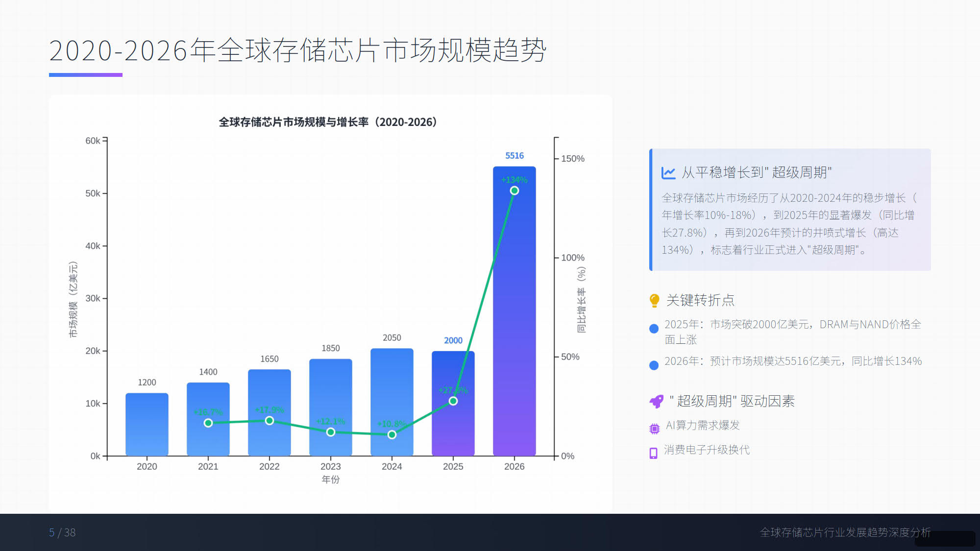Screen dimensions: 980x551
Task: Click the purple rocket icon beside 驱动因素
Action: 656,402
